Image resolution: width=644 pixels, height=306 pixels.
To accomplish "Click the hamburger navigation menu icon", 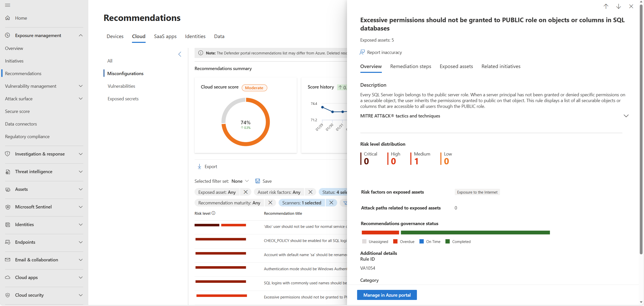I will [x=8, y=5].
